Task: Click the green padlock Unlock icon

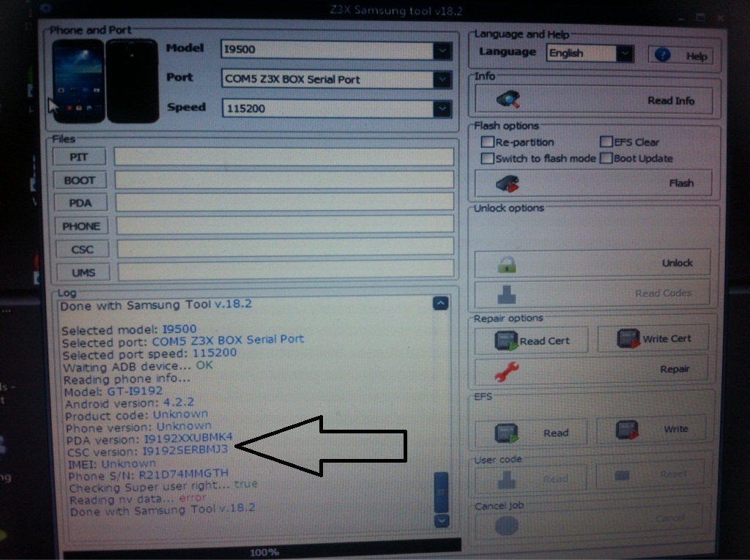Action: [x=507, y=264]
